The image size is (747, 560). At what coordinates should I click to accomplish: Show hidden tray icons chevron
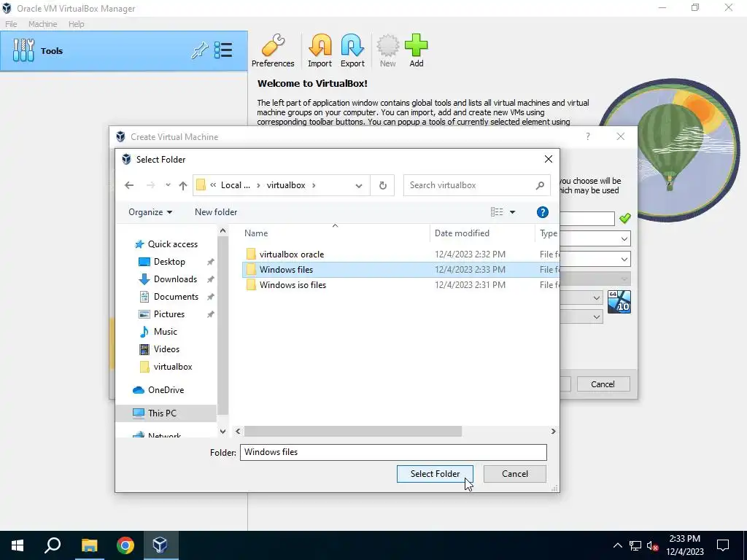tap(617, 545)
